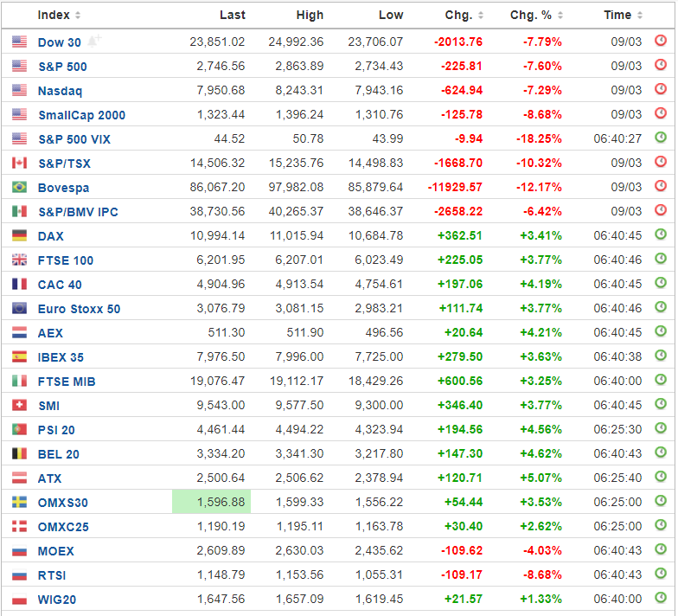Screen dimensions: 678x616
Task: Click the High column header
Action: click(x=310, y=16)
